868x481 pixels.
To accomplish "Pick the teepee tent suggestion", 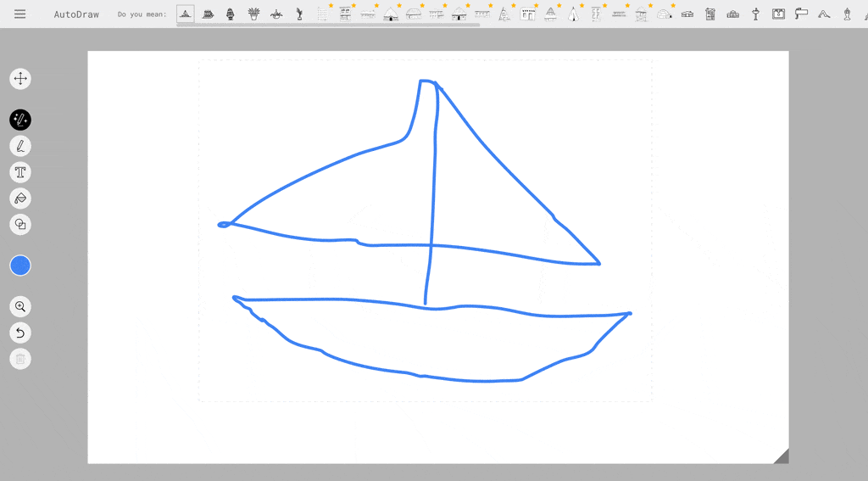I will (574, 14).
